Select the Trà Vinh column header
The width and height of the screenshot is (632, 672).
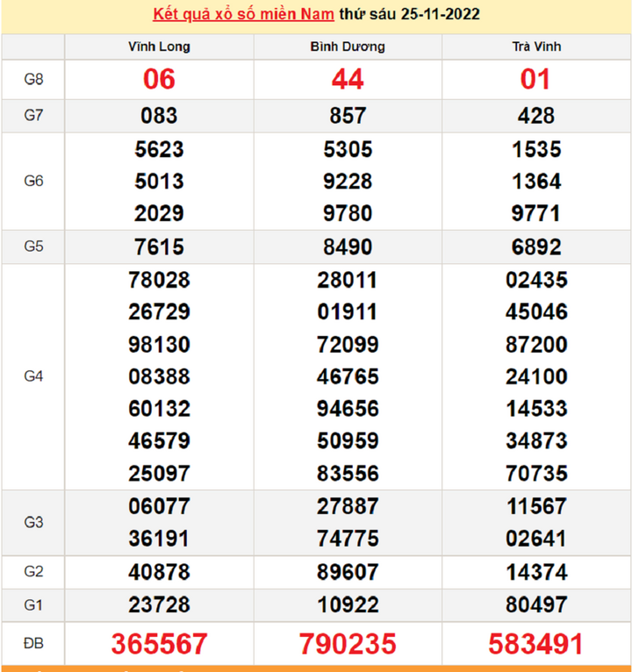(536, 46)
